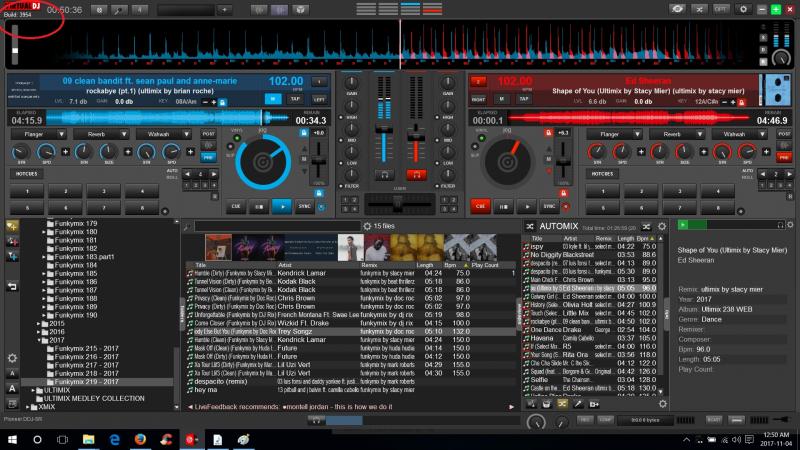Sort the file list by the Bpm column
The height and width of the screenshot is (450, 800).
coord(456,265)
